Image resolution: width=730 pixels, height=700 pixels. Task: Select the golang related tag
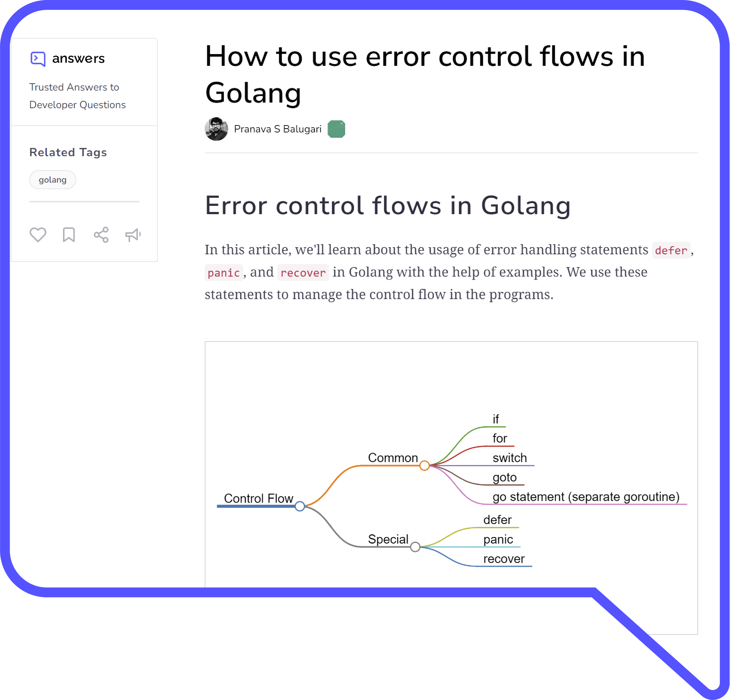pos(52,179)
